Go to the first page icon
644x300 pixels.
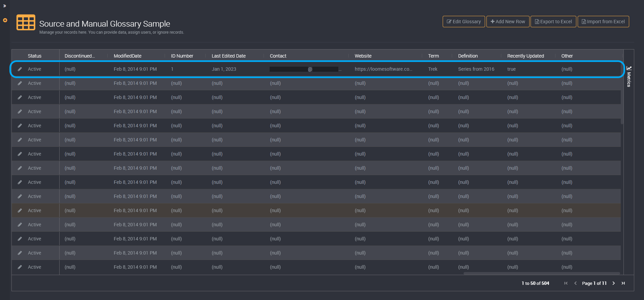point(566,283)
